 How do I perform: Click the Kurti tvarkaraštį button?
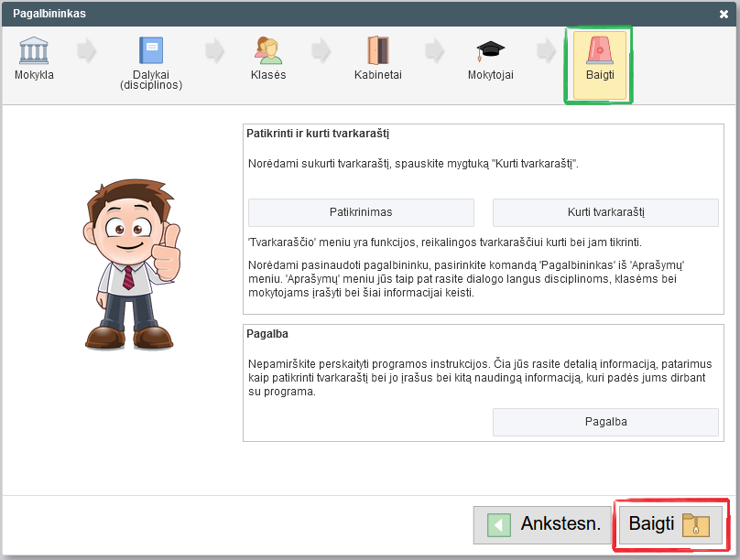pyautogui.click(x=605, y=212)
